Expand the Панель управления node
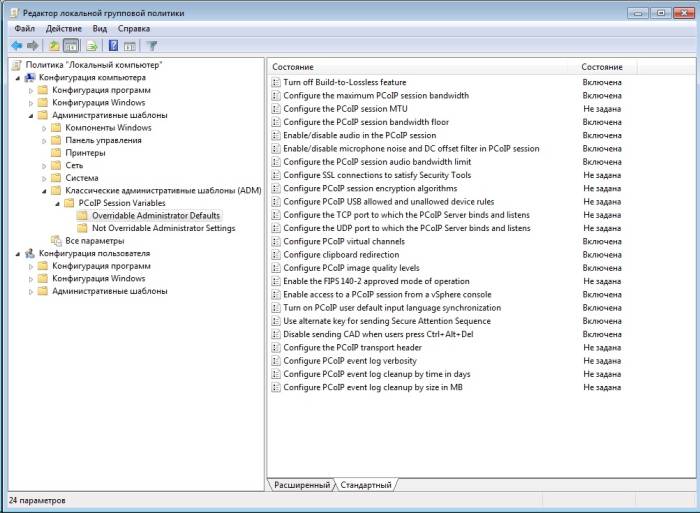Screen dimensions: 700x513 pos(44,141)
